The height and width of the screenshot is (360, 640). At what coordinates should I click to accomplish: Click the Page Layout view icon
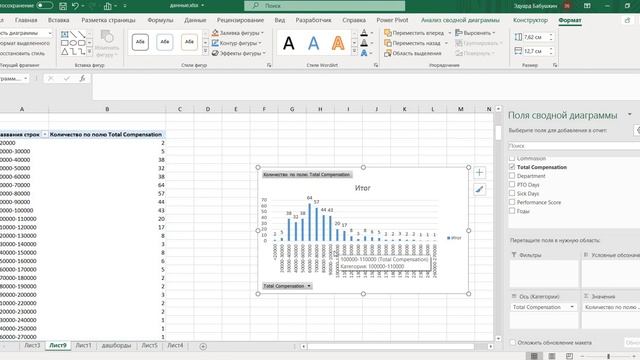tap(551, 356)
